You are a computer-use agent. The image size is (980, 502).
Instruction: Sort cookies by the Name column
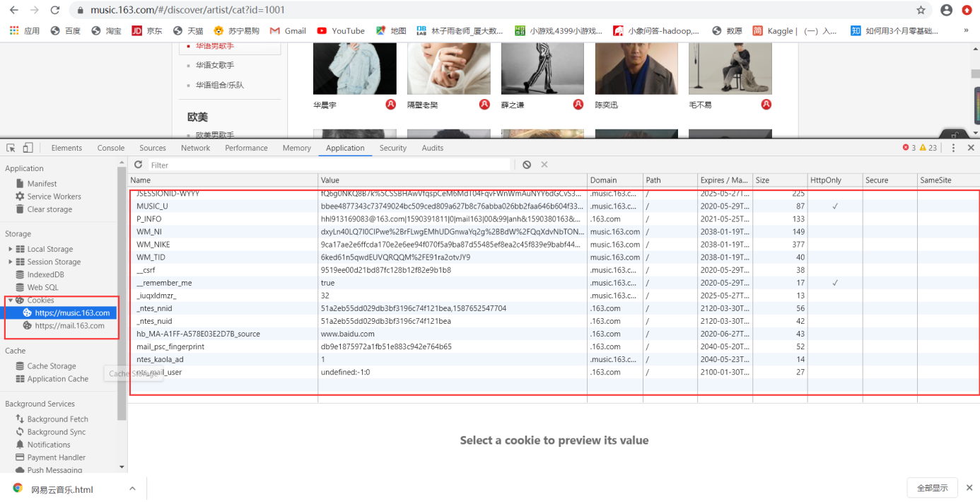(x=223, y=180)
